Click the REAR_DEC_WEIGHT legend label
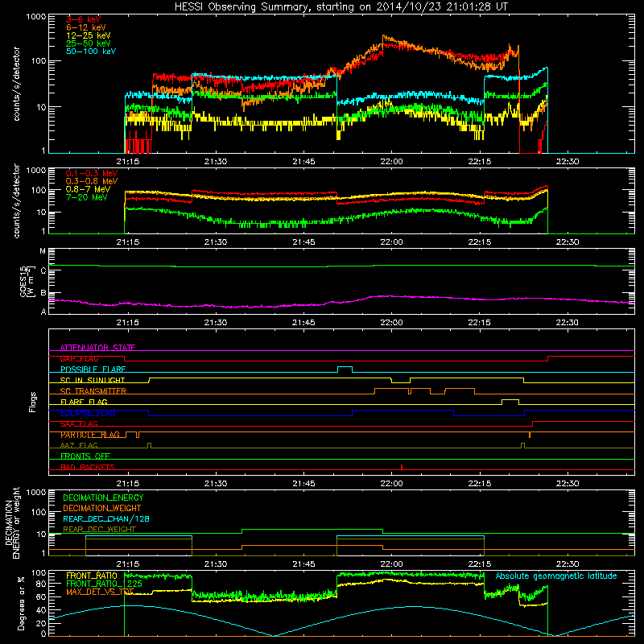This screenshot has height=644, width=644. [x=99, y=530]
